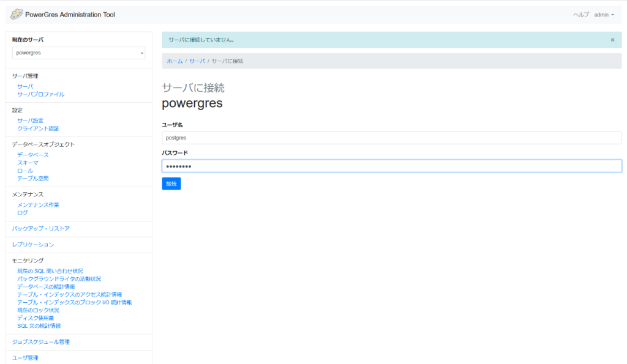
Task: Open ロール sidebar link
Action: point(25,171)
